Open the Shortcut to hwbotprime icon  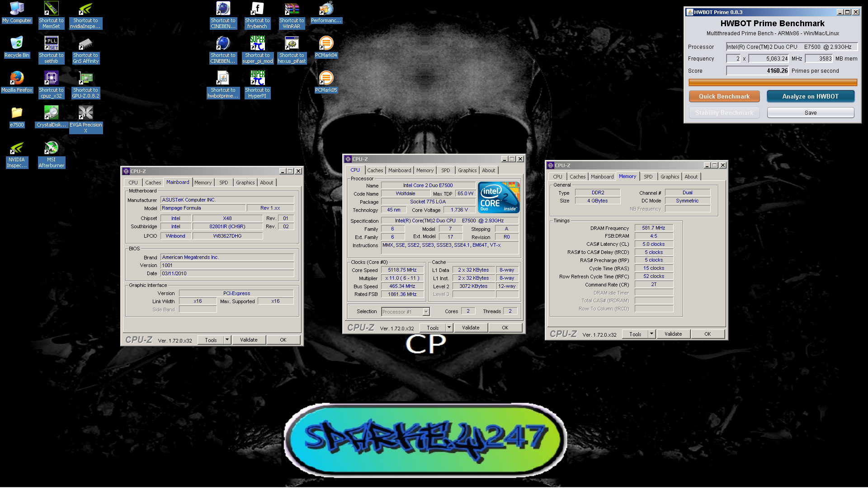[x=223, y=85]
